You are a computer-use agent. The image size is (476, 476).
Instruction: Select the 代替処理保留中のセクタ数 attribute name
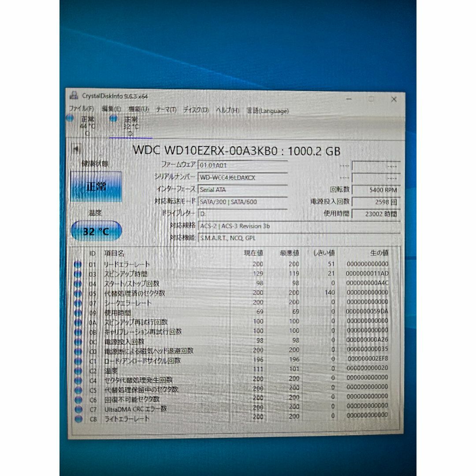(141, 390)
